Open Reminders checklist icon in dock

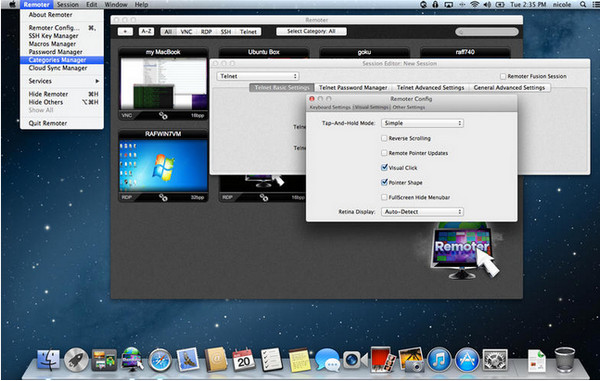coord(271,360)
